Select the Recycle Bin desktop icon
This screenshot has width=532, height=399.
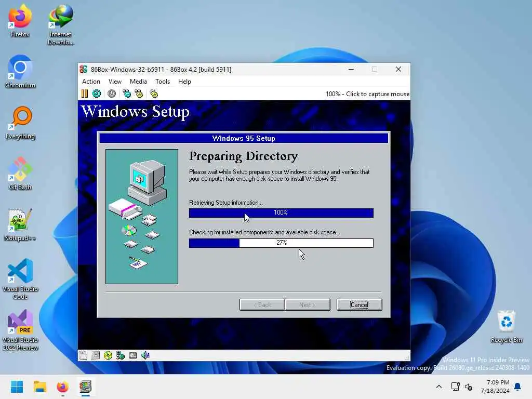coord(506,327)
